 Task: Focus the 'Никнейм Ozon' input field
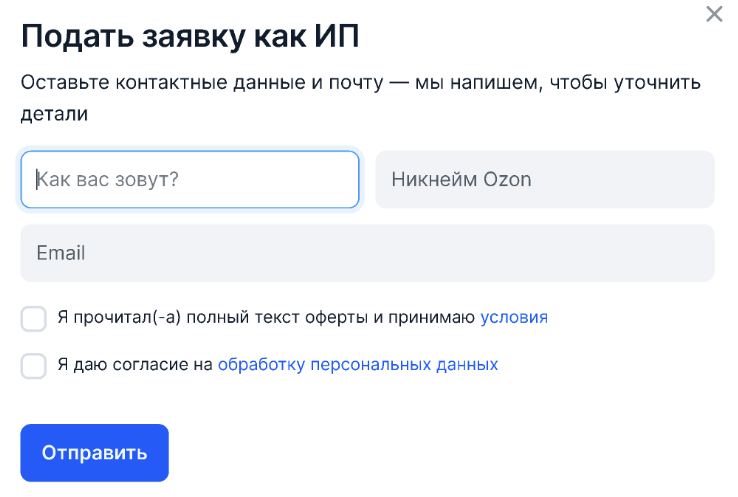545,180
